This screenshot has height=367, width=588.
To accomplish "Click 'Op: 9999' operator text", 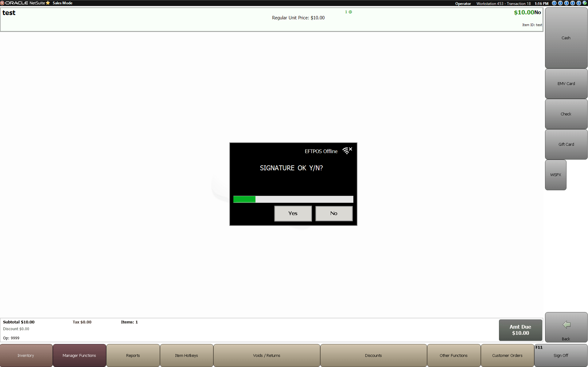I will click(x=11, y=338).
